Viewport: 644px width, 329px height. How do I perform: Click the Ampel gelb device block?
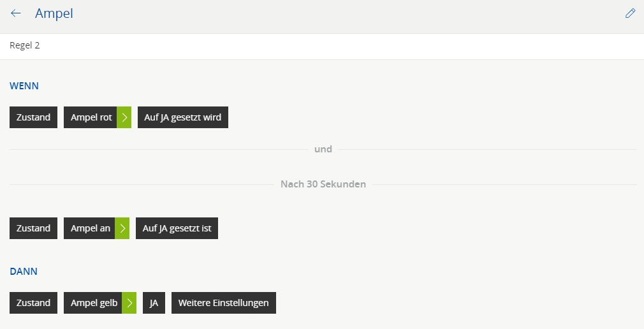(x=93, y=303)
